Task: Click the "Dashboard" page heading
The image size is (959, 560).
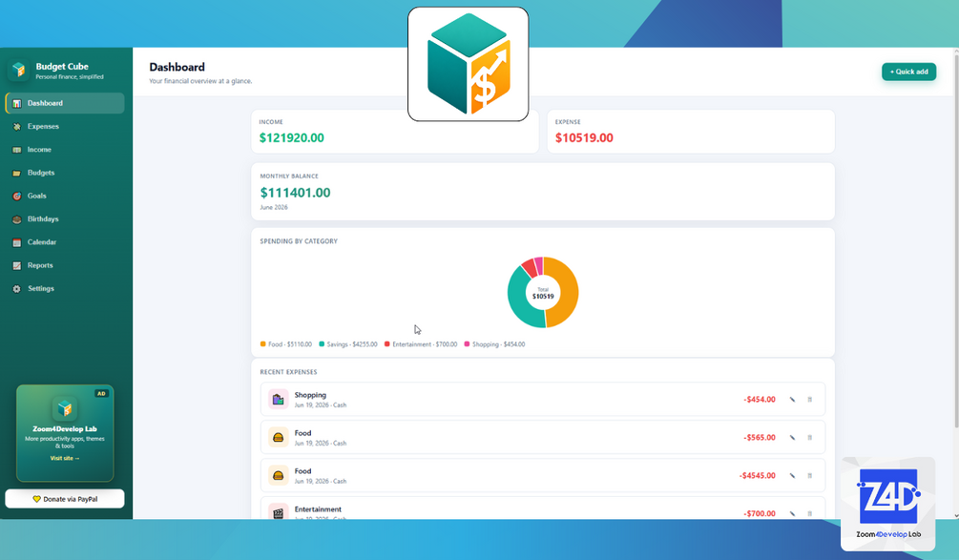Action: (x=177, y=67)
